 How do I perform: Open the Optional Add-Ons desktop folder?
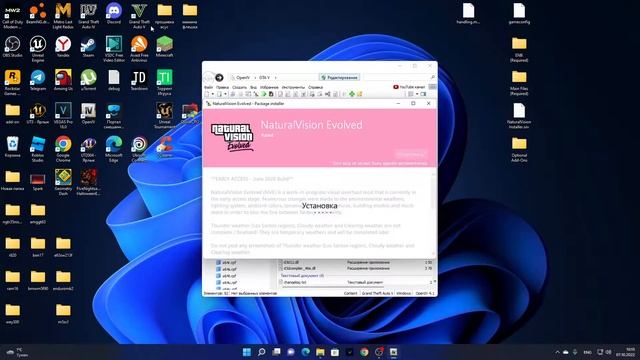(519, 149)
